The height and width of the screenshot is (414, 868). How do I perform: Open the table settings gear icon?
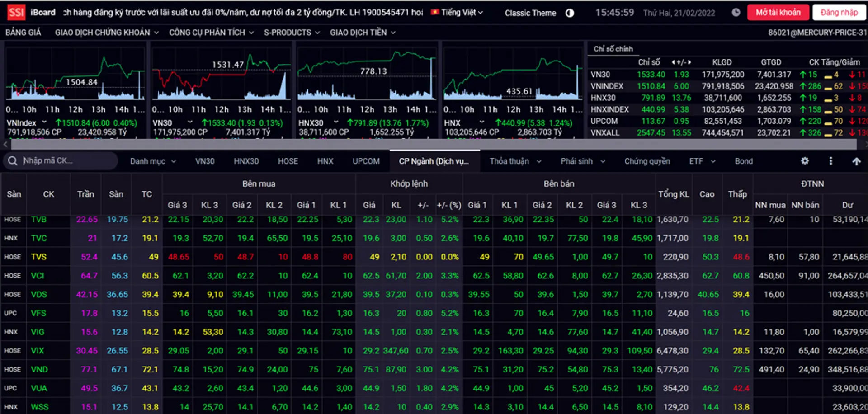pyautogui.click(x=805, y=161)
